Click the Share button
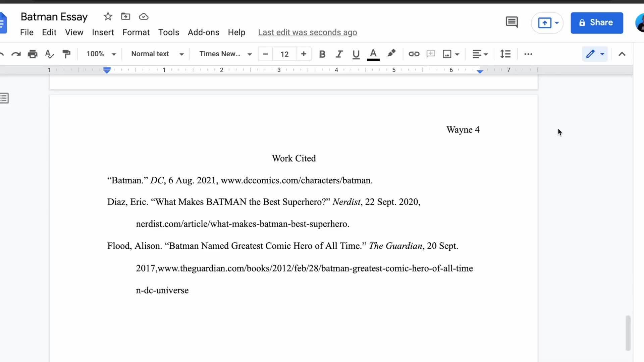Viewport: 644px width, 362px height. pos(597,23)
